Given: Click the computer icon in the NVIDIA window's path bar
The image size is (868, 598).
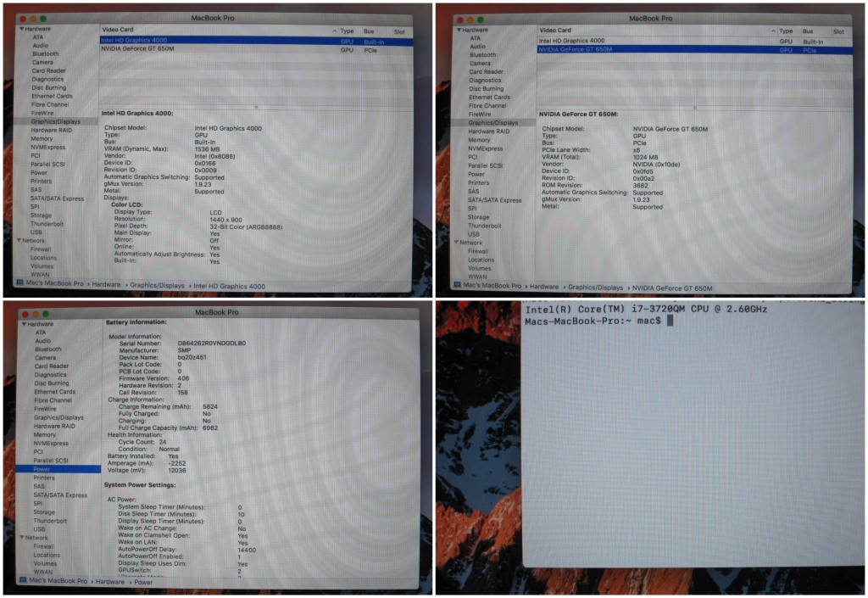Looking at the screenshot, I should [457, 285].
